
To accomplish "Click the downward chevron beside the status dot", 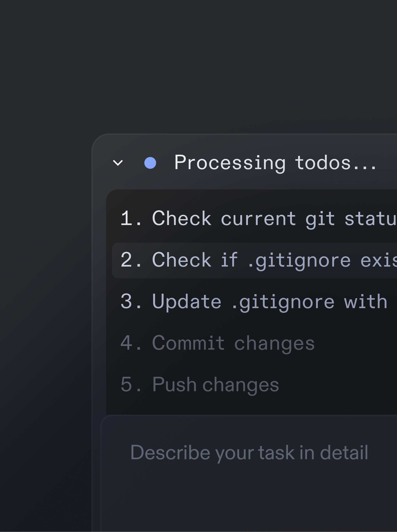I will click(x=118, y=163).
